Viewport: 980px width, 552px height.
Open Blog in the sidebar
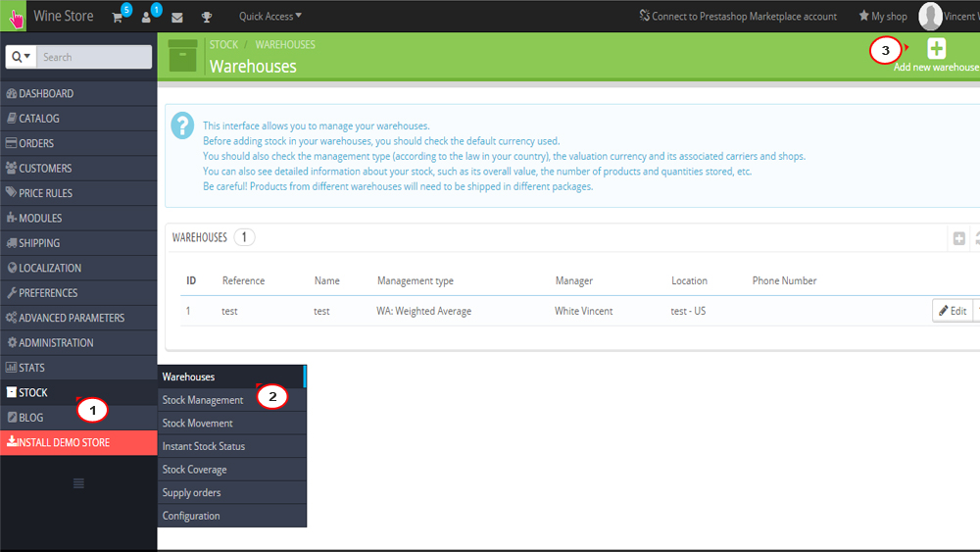[x=78, y=418]
